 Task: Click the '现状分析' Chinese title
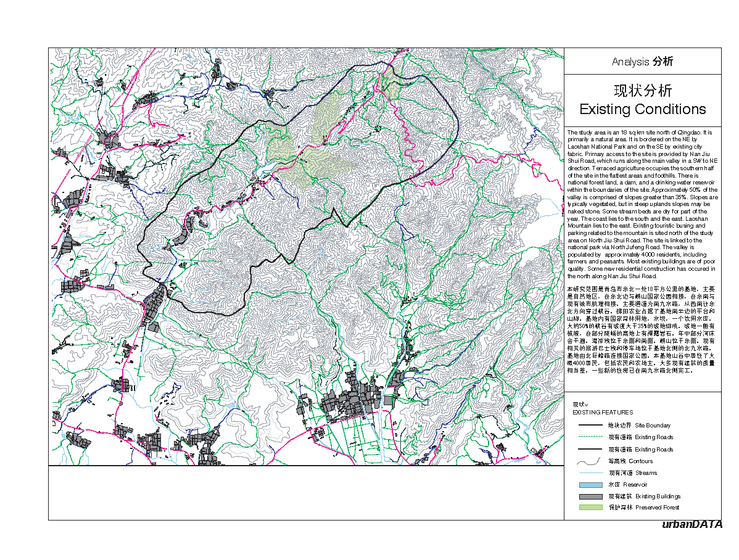click(642, 91)
